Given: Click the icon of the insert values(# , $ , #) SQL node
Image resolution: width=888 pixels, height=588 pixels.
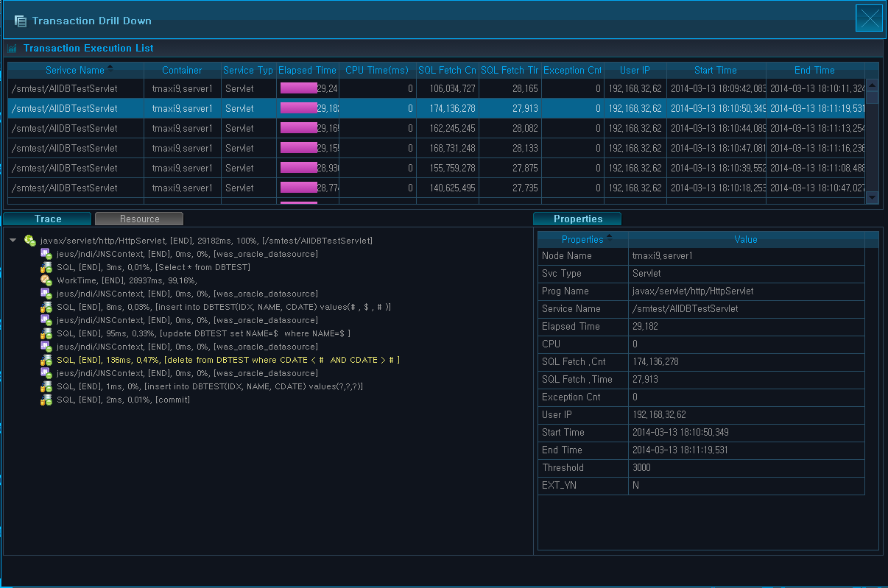Looking at the screenshot, I should (x=46, y=307).
